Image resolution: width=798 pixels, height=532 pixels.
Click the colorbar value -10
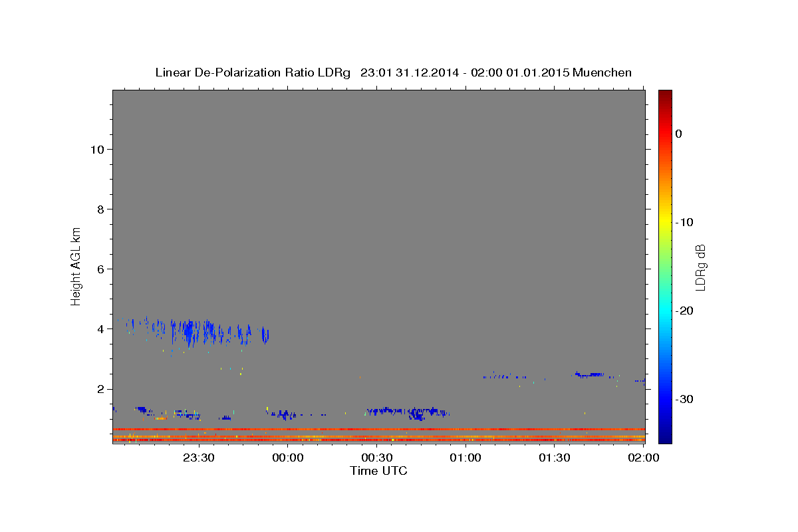685,222
